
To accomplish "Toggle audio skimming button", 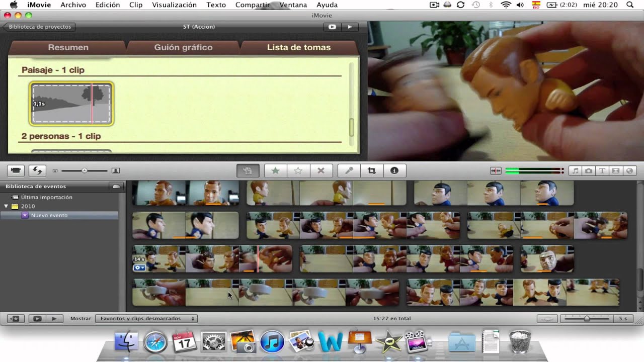I will 496,171.
